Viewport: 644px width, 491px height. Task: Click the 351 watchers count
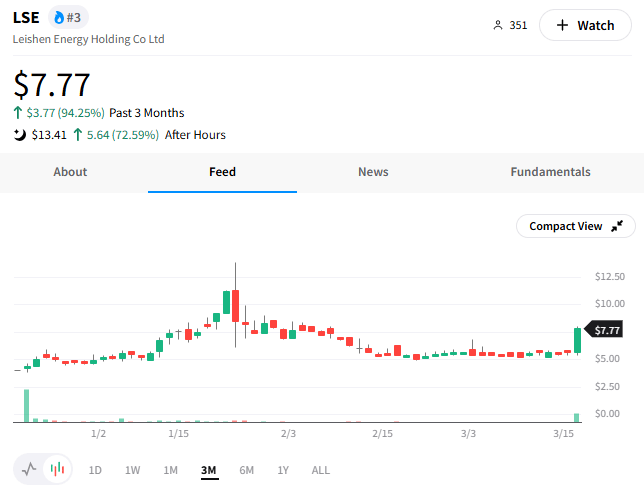(x=518, y=25)
